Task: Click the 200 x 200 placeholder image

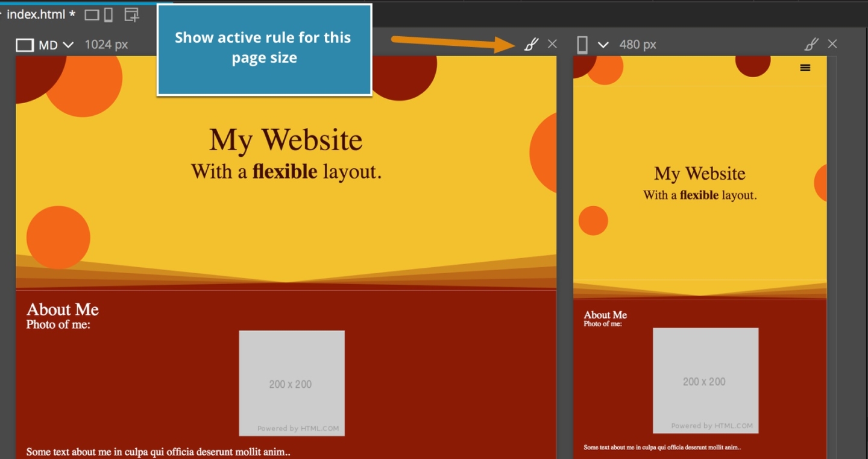Action: pos(291,384)
